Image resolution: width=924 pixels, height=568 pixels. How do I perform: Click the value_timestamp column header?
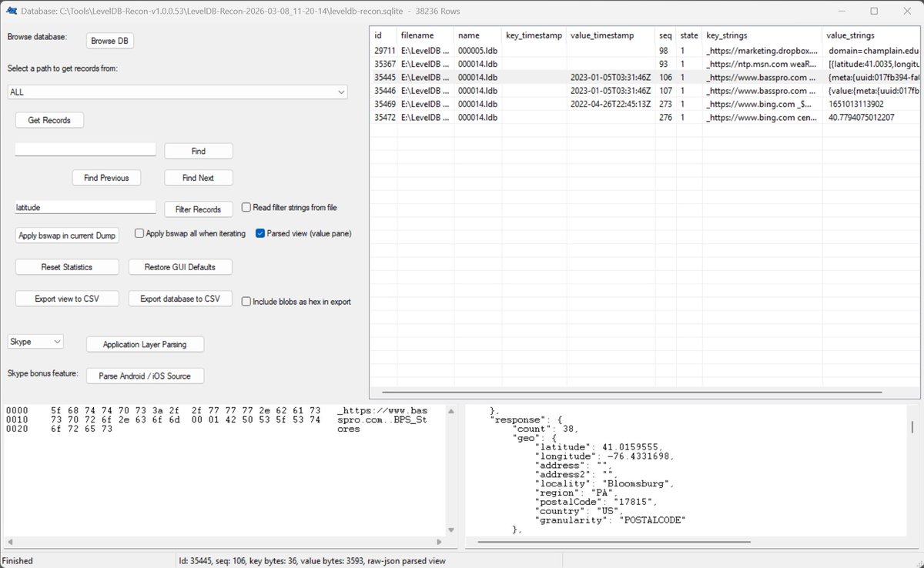click(611, 35)
